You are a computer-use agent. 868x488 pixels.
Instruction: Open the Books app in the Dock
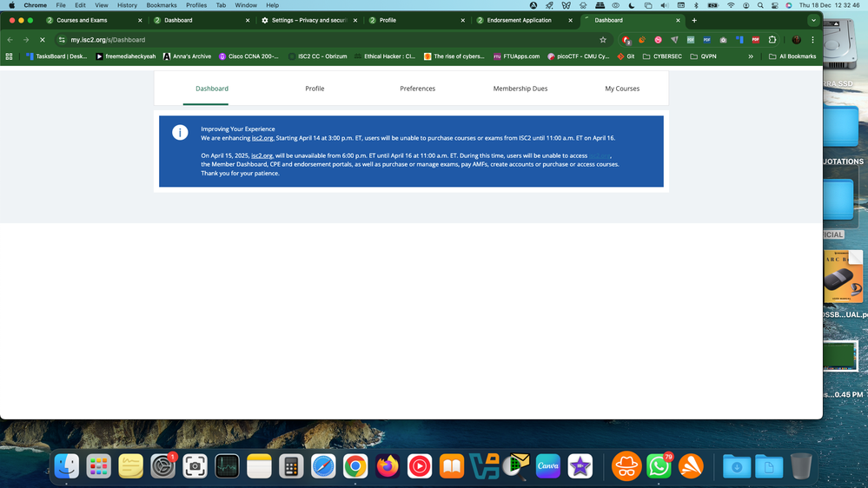coord(452,466)
